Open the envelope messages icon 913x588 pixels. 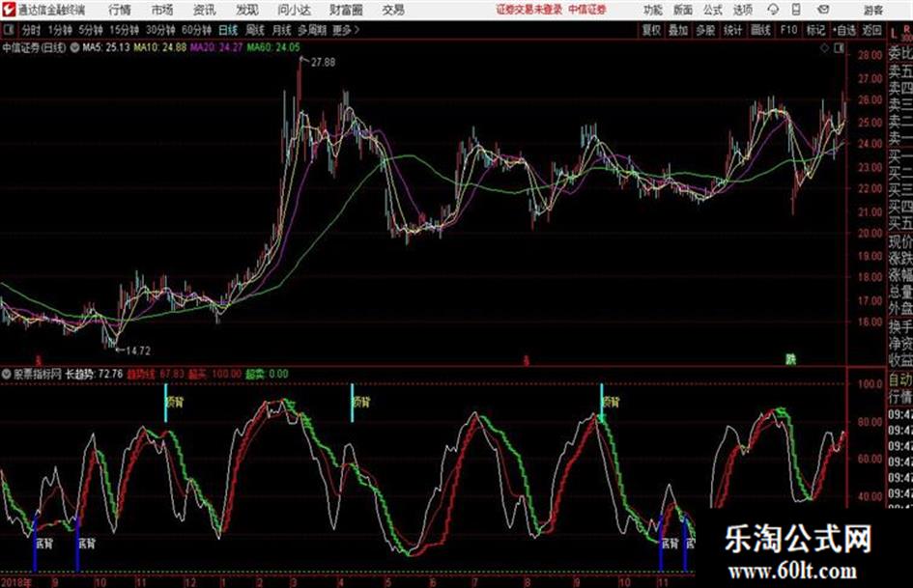point(823,10)
